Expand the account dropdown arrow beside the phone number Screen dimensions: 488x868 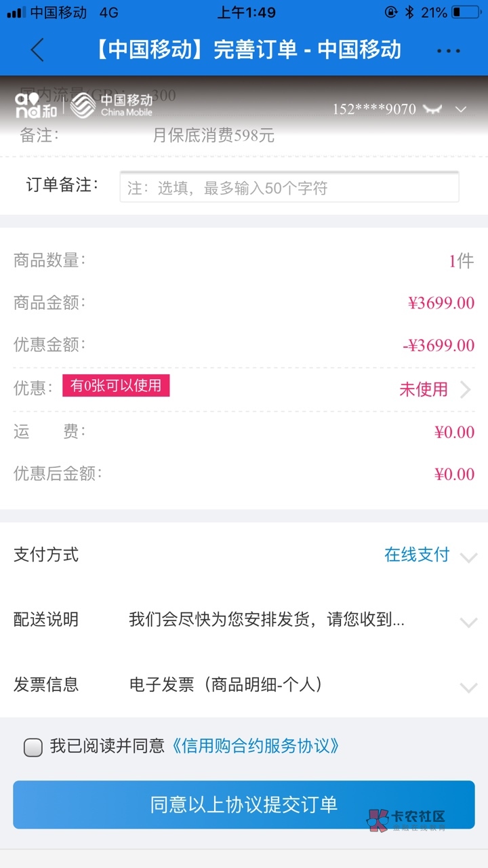click(461, 109)
